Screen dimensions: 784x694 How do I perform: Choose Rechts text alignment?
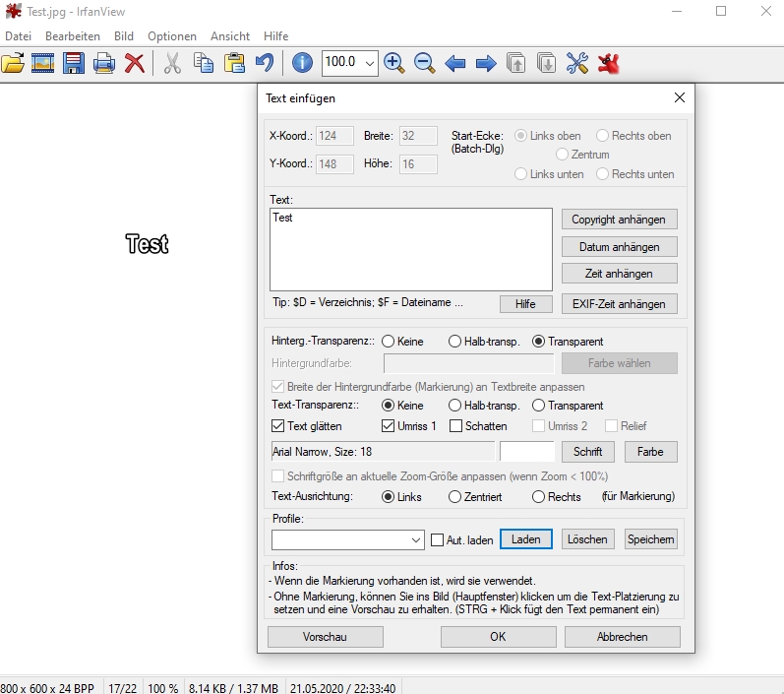point(538,497)
